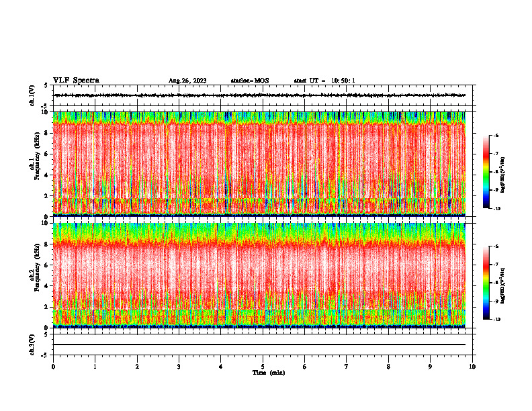The width and height of the screenshot is (532, 411).
Task: Click the "-6" label on ch.2 colorbar
Action: 496,246
